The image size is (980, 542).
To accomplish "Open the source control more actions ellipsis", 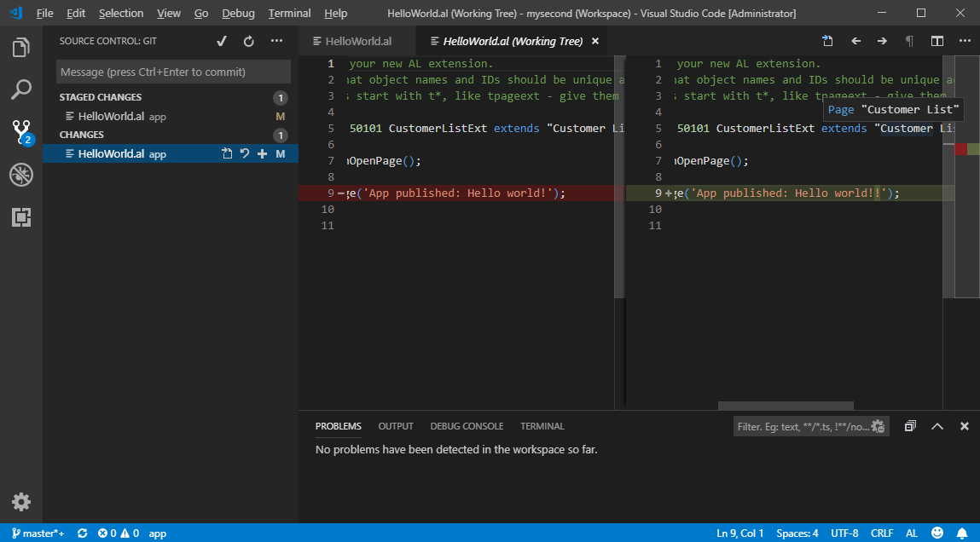I will coord(276,41).
